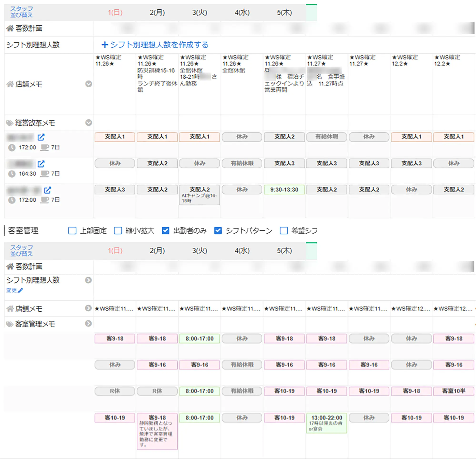Click the tag icon beside 客室管理メモ

9,324
